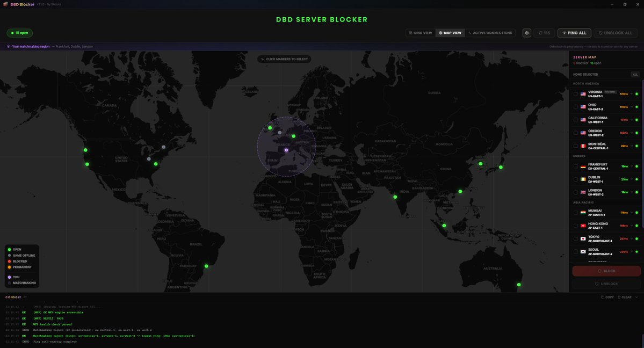Screen dimensions: 644x348
Task: Select the Mumbai server marker in India
Action: pyautogui.click(x=395, y=197)
